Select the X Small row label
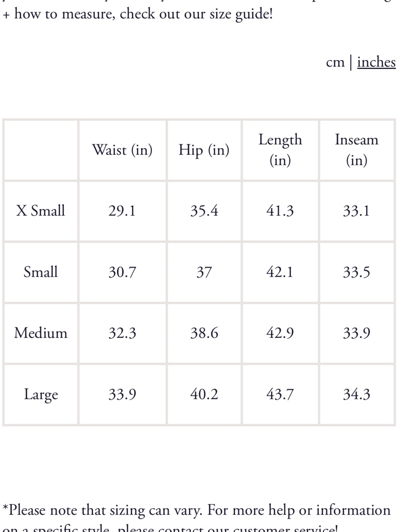Viewport: 399px width, 532px height. point(41,211)
